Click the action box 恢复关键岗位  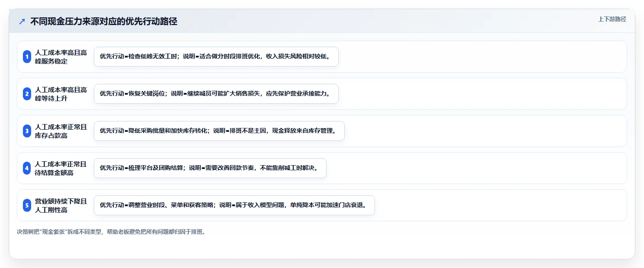[x=216, y=94]
